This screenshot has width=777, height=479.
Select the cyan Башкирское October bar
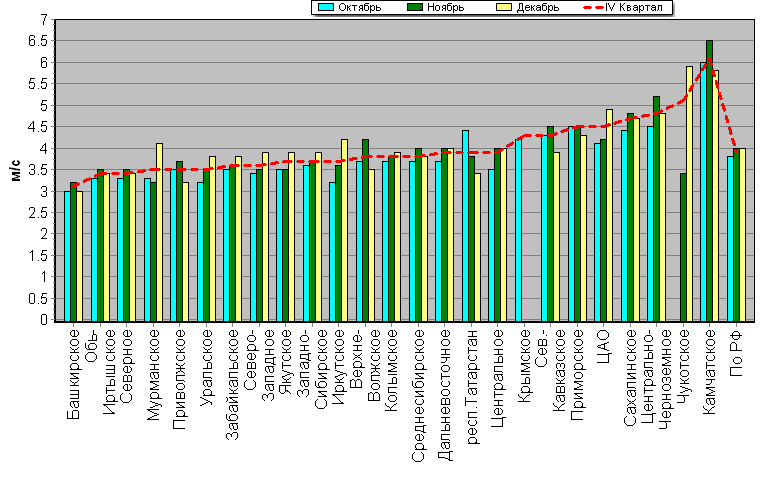pyautogui.click(x=67, y=256)
